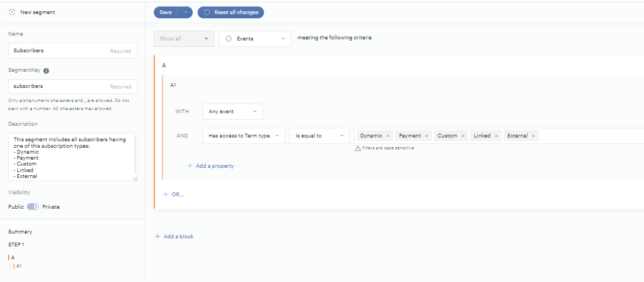Click the case sensitive warning icon
Viewport: 644px width, 282px height.
click(x=358, y=148)
